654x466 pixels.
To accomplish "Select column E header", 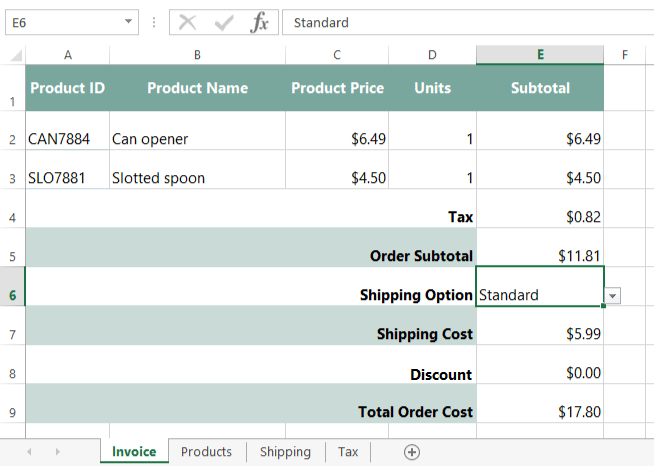I will (x=540, y=55).
